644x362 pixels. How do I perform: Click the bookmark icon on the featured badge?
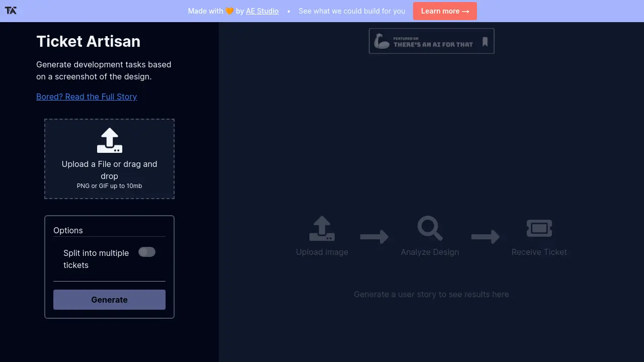tap(484, 41)
